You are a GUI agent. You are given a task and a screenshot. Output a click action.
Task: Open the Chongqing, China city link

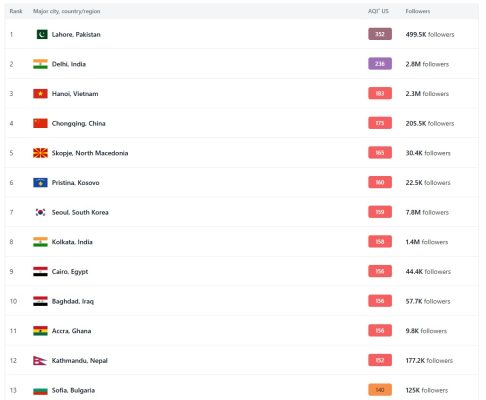pyautogui.click(x=79, y=123)
